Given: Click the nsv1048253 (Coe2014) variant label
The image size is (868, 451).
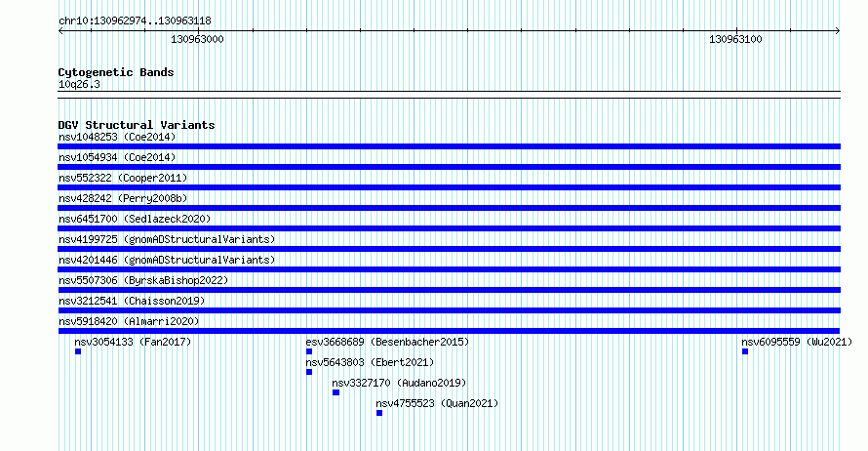Looking at the screenshot, I should pyautogui.click(x=117, y=137).
